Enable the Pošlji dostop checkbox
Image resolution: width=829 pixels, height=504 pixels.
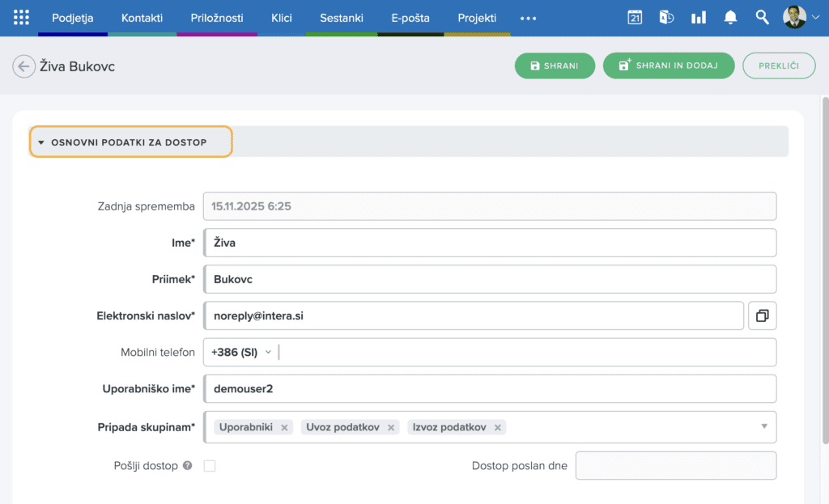pyautogui.click(x=210, y=466)
